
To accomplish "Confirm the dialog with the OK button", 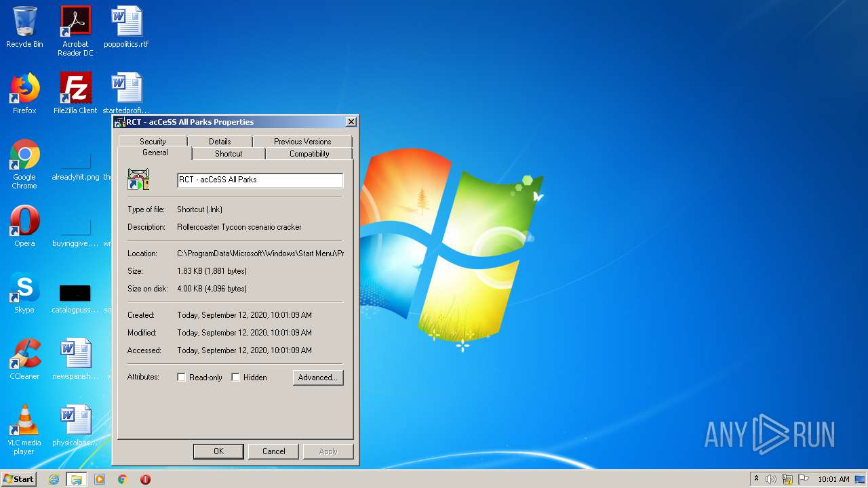I will [218, 451].
